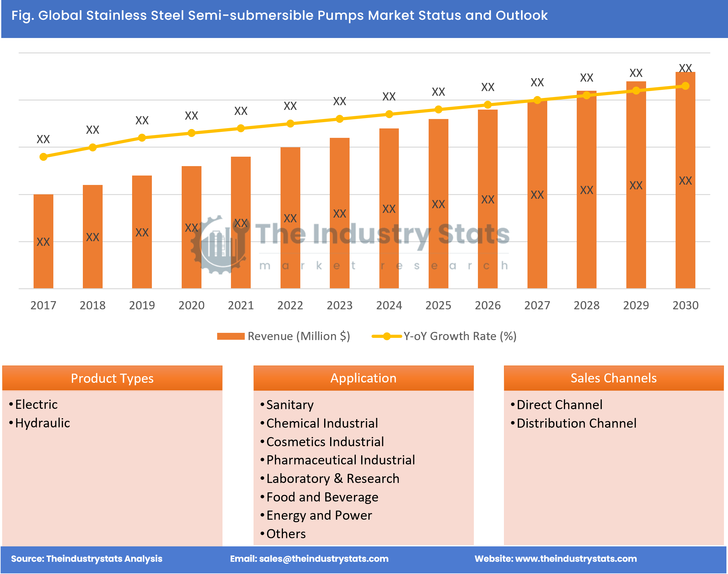Click the 2021 growth rate line marker
Viewport: 728px width, 574px height.
tap(241, 128)
